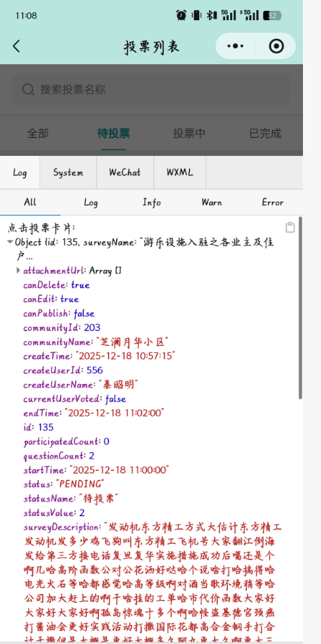Switch to System debug tab

point(68,173)
